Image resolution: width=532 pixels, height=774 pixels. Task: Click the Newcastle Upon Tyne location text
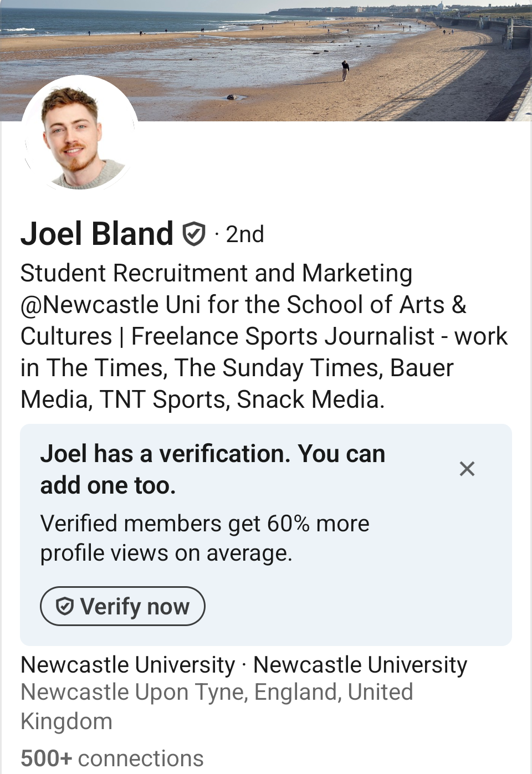point(216,693)
